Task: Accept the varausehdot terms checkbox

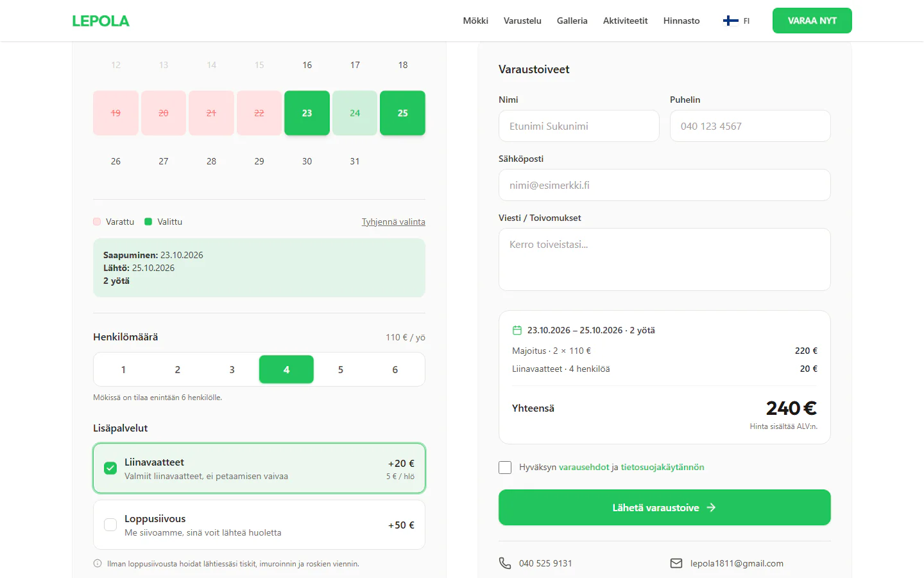Action: 505,468
